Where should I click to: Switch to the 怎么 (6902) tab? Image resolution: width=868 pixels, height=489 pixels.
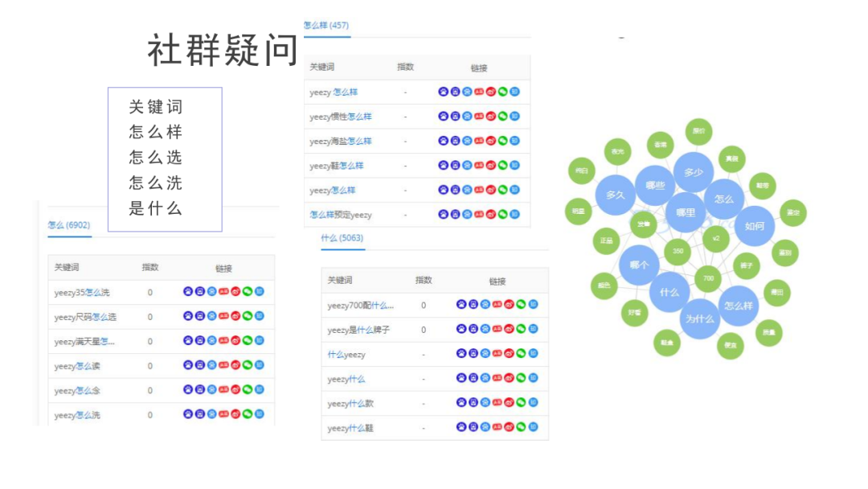(68, 225)
